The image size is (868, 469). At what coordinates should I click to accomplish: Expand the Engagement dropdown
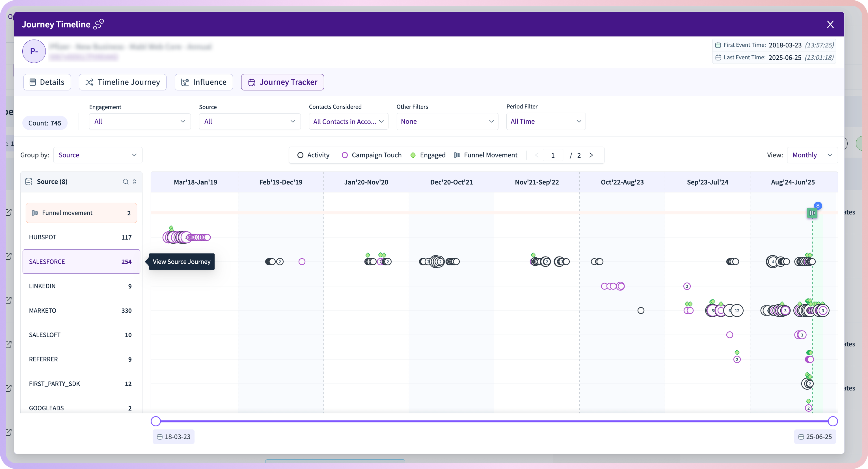(140, 121)
